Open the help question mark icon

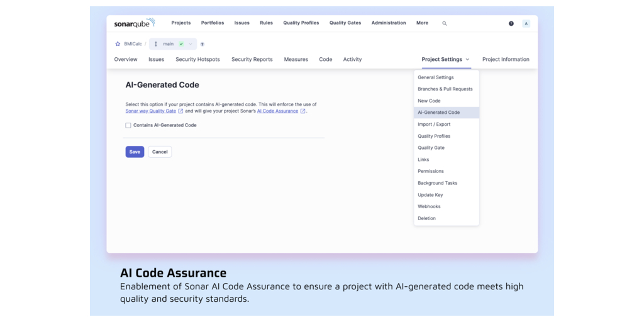click(x=511, y=23)
